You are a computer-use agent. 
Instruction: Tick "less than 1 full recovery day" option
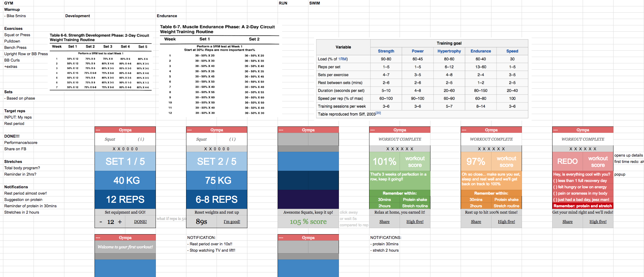tap(555, 181)
